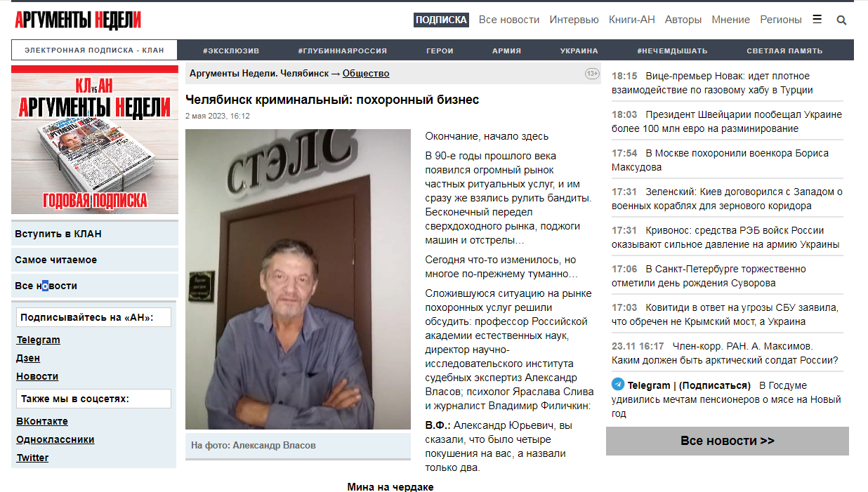Open Самое читаемое in sidebar
Screen dimensions: 868x492
point(95,260)
